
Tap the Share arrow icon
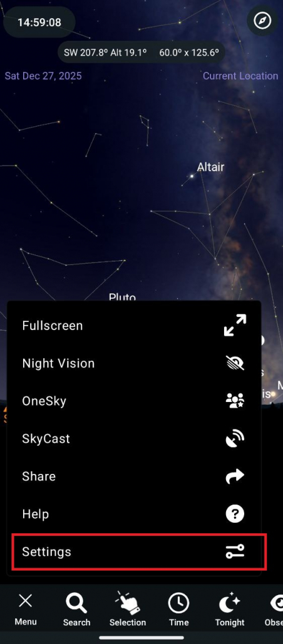(235, 476)
